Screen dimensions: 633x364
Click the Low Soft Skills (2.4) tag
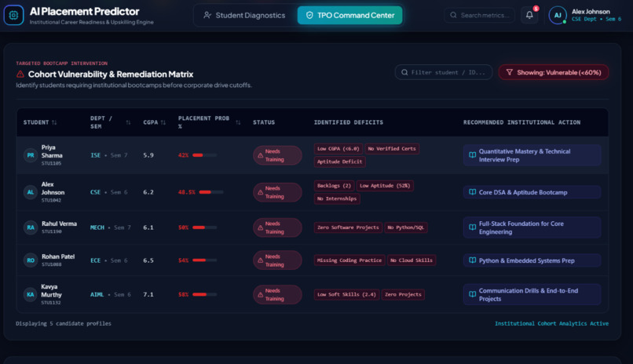point(346,295)
